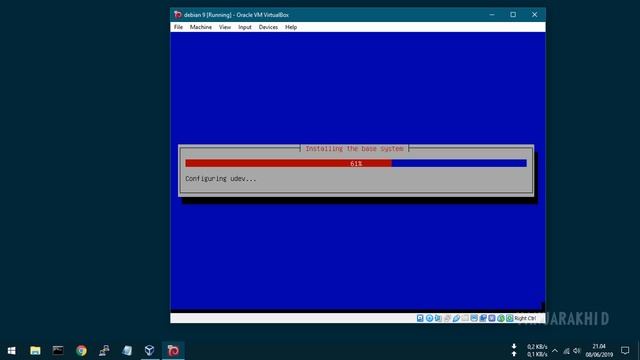This screenshot has width=640, height=360.
Task: Open the command prompt taskbar icon
Action: click(x=58, y=351)
